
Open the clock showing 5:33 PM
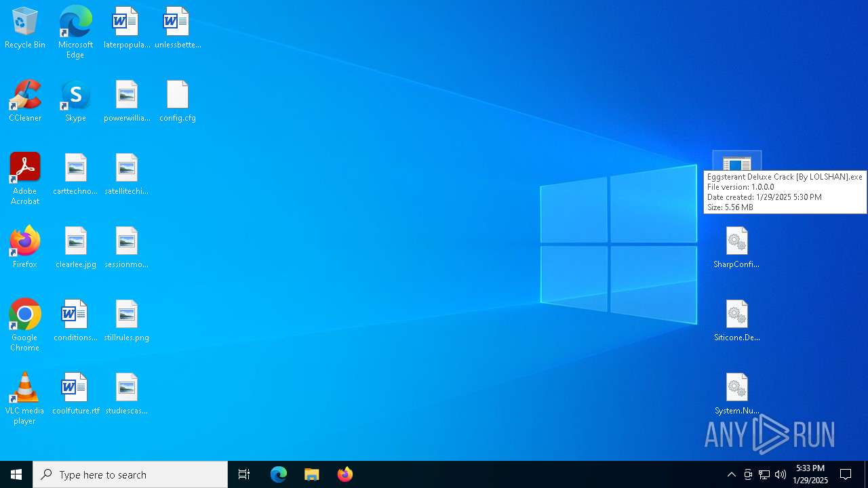coord(810,474)
